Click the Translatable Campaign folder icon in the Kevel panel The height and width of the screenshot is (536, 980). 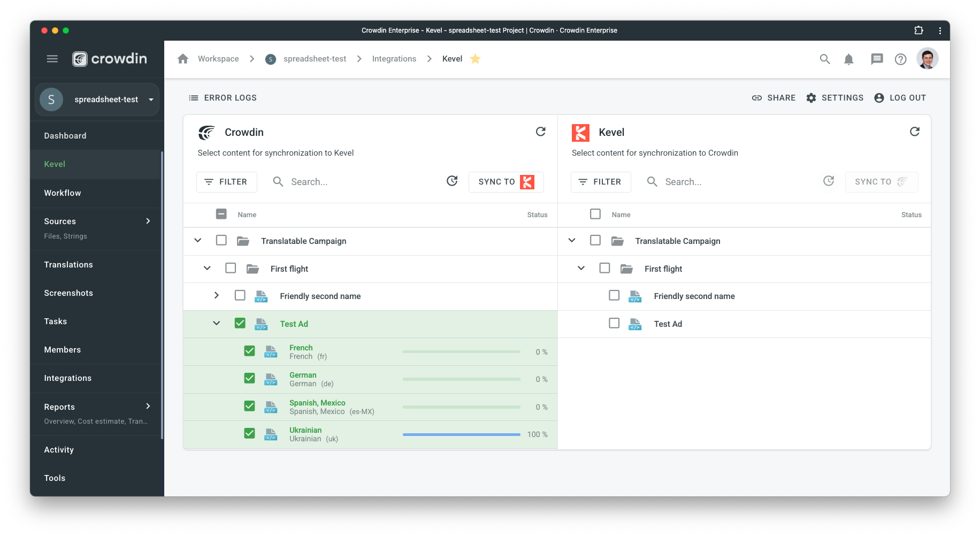click(617, 241)
